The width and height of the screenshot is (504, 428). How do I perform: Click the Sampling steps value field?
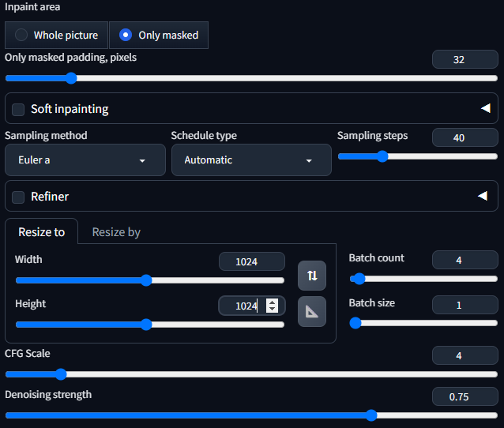(465, 137)
